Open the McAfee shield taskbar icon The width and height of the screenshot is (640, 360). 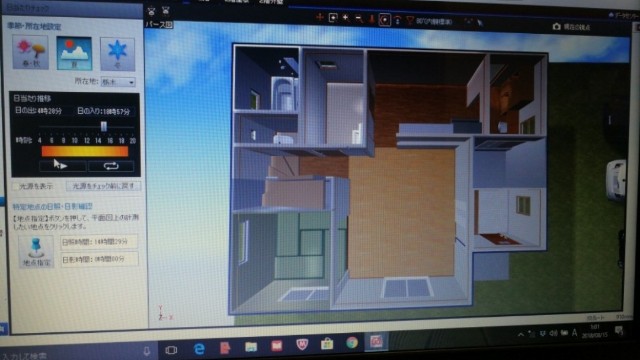[302, 345]
